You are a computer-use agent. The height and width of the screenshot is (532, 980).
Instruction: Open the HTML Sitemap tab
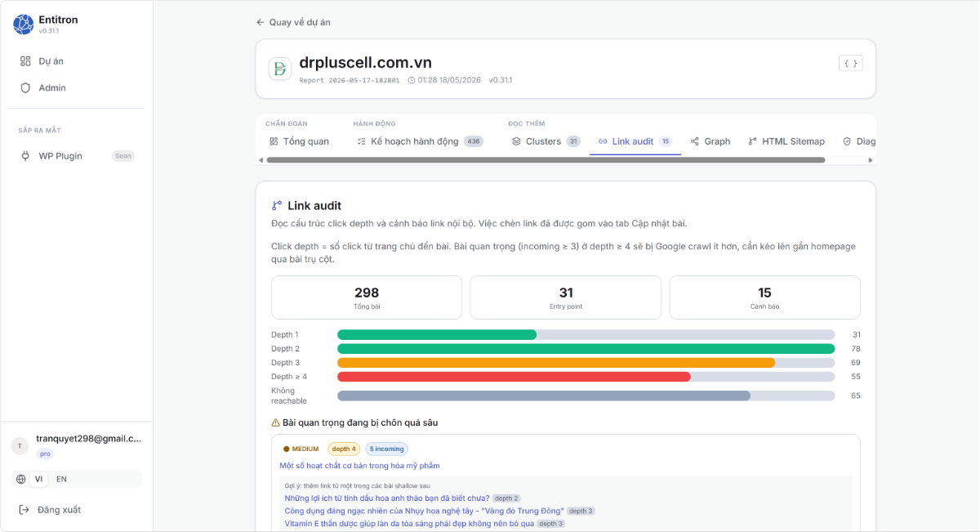pyautogui.click(x=787, y=141)
